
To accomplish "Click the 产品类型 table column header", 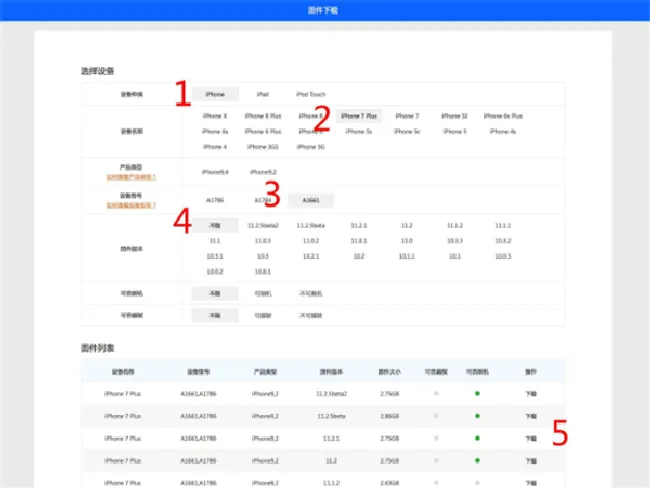I will click(x=265, y=372).
